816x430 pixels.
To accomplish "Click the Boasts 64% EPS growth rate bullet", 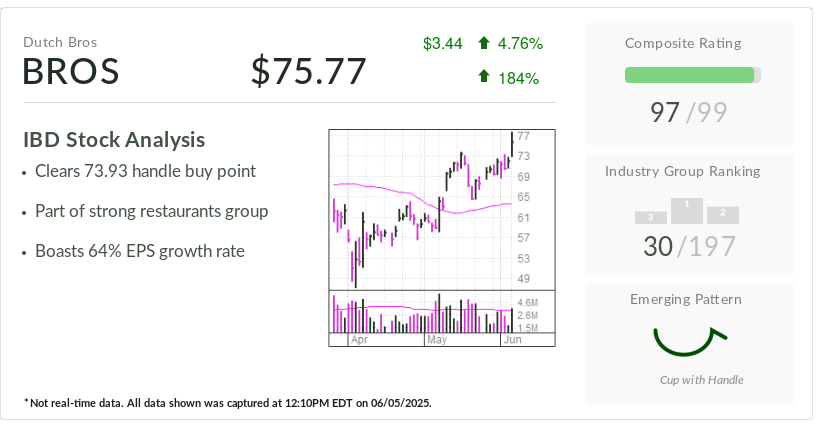I will 139,251.
